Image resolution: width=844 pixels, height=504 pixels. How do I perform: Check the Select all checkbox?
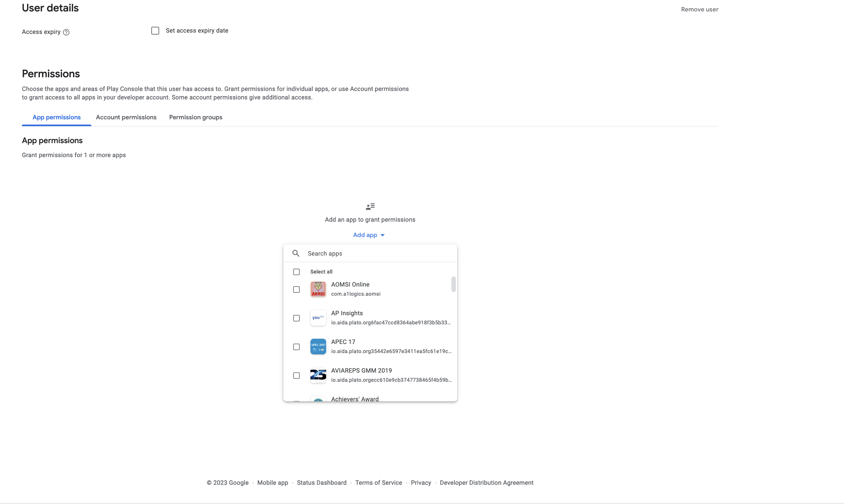tap(296, 272)
